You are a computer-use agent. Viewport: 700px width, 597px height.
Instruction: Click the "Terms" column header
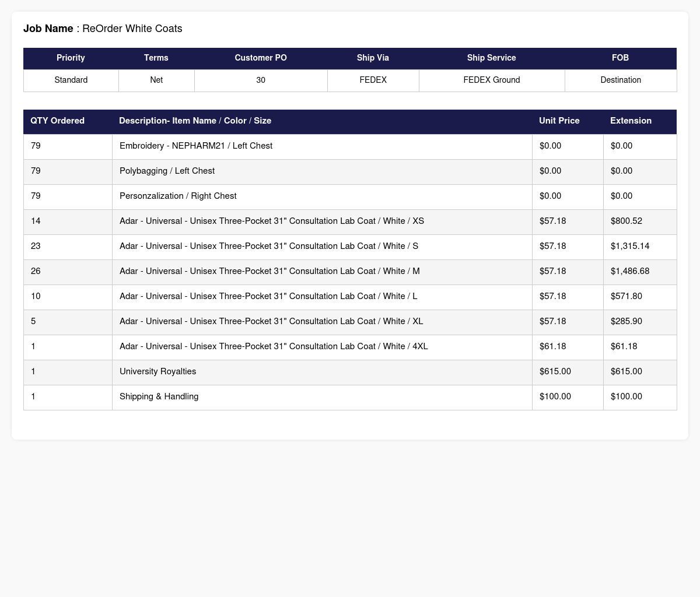156,58
